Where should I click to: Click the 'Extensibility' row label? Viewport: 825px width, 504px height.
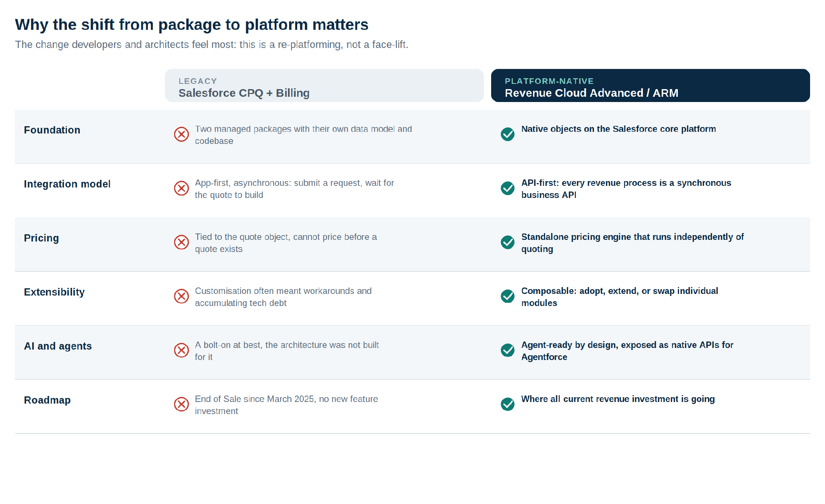pyautogui.click(x=54, y=292)
